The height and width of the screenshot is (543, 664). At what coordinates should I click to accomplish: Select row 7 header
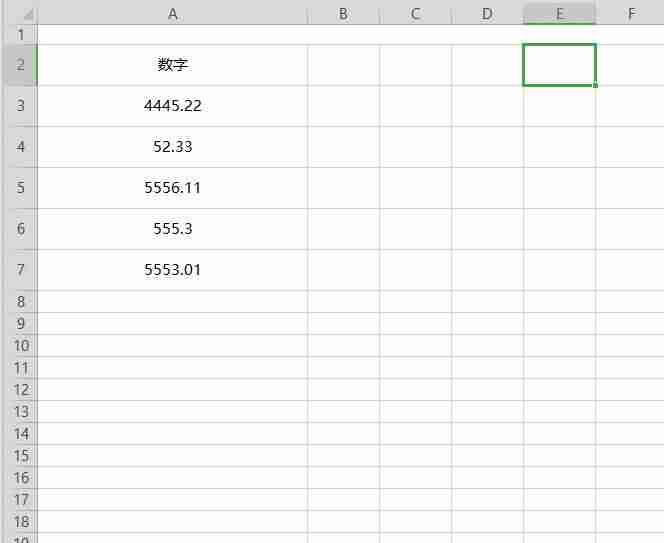point(20,270)
